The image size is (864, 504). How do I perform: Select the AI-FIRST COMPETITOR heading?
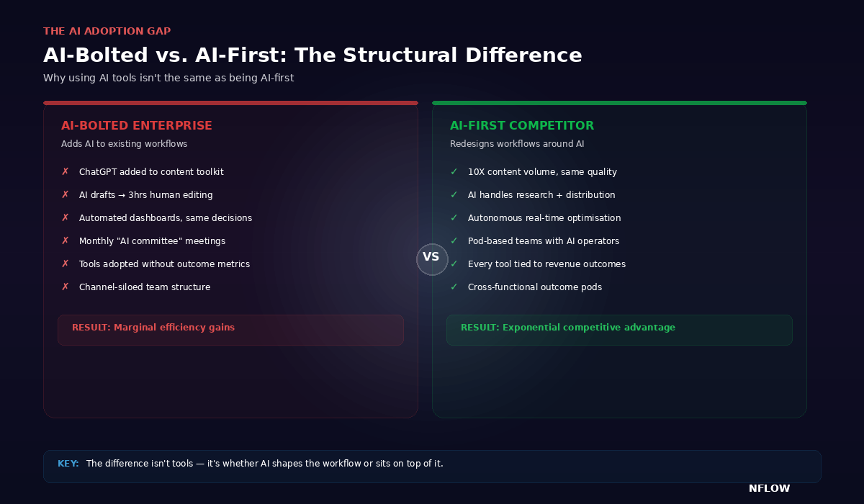click(x=522, y=126)
